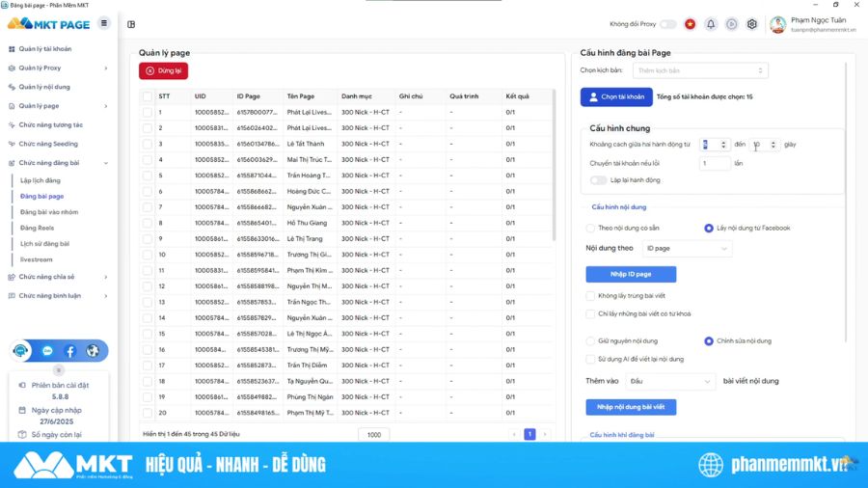Select Lập lịch đăng in the sidebar
Viewport: 868px width, 488px height.
tap(41, 180)
